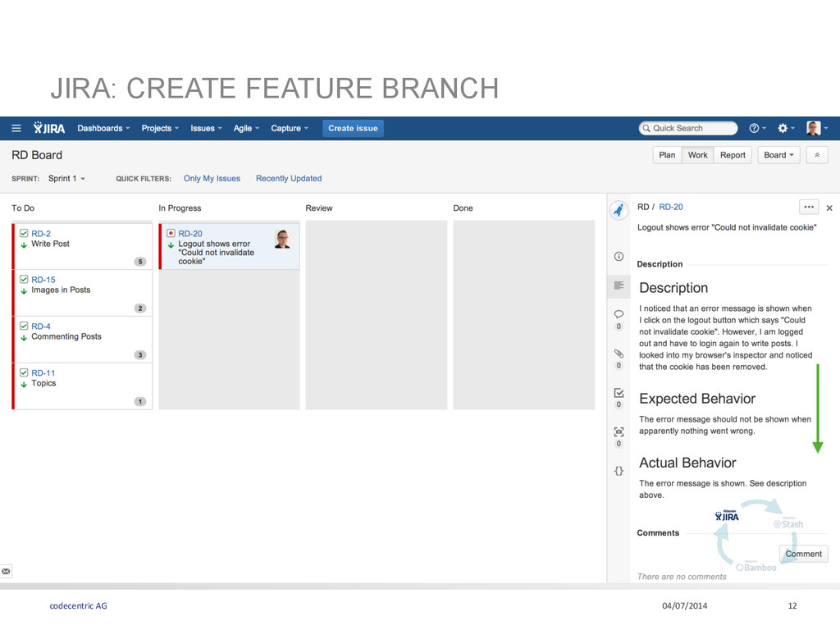Open the Capture dropdown menu
Image resolution: width=840 pixels, height=630 pixels.
[290, 129]
